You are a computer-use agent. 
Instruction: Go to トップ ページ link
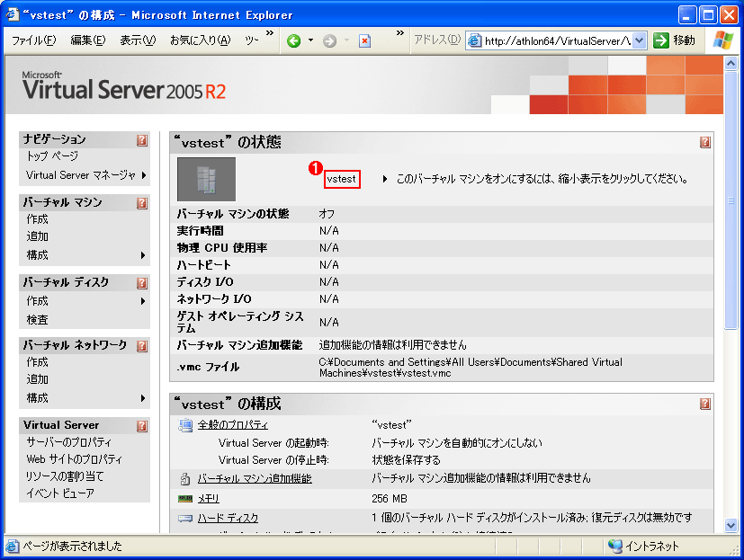click(x=52, y=156)
